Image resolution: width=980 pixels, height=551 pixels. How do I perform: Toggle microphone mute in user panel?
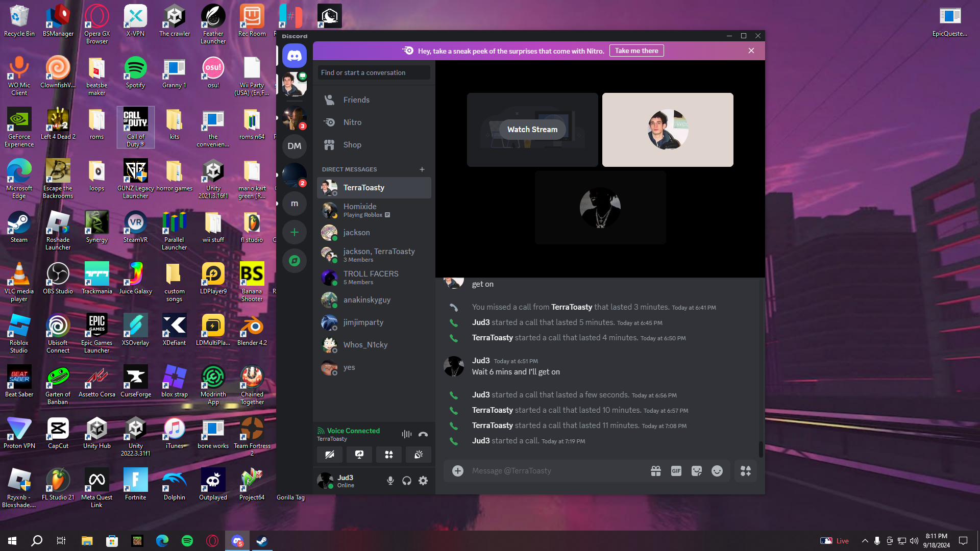[x=390, y=481]
